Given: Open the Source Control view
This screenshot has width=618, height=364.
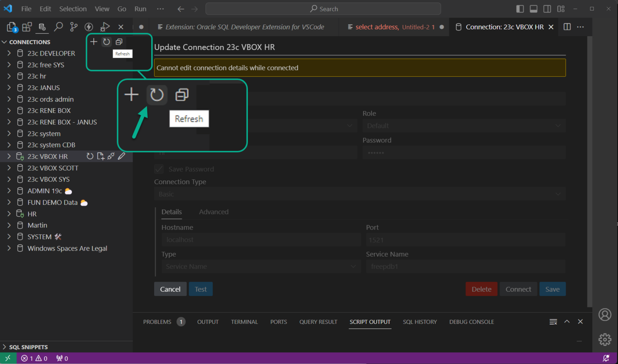Looking at the screenshot, I should pyautogui.click(x=74, y=27).
